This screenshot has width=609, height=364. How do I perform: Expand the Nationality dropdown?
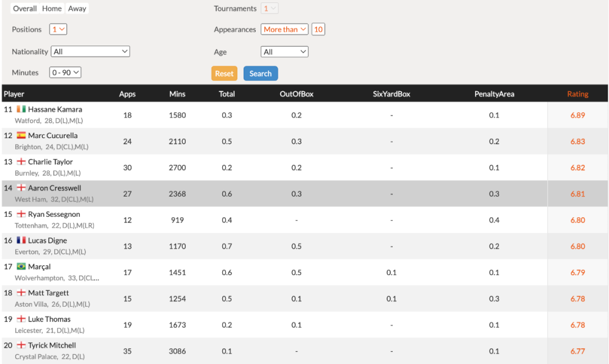point(90,52)
